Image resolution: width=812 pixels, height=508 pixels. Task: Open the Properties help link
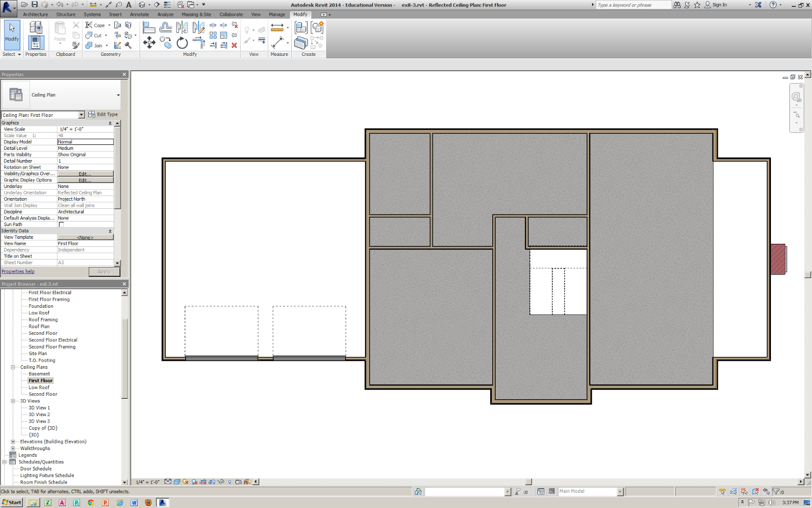tap(18, 271)
